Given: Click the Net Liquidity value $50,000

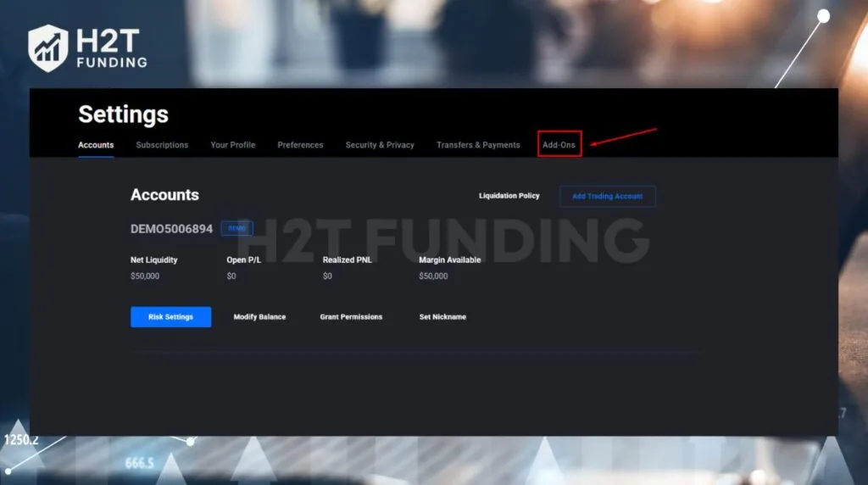Looking at the screenshot, I should (145, 276).
